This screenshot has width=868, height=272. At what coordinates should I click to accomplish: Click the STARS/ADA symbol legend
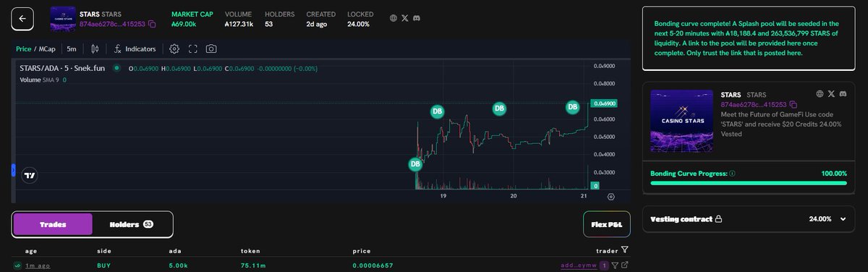click(x=63, y=69)
